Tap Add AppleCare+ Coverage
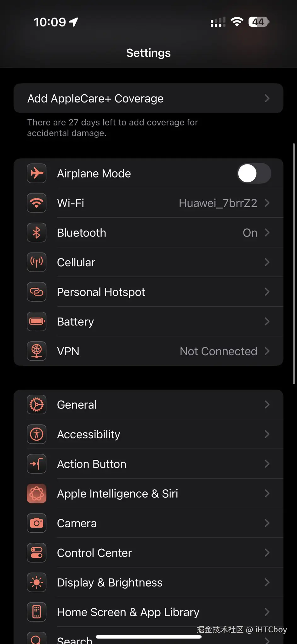The width and height of the screenshot is (297, 644). [x=148, y=98]
